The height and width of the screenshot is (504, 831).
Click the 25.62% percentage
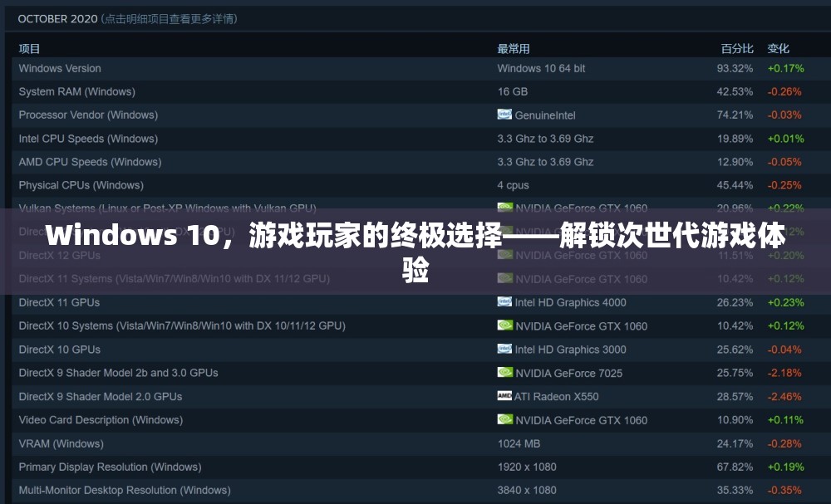coord(735,350)
